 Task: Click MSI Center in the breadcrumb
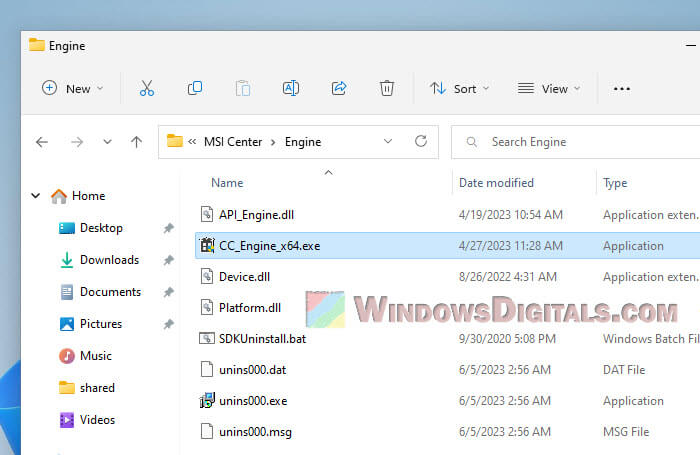(233, 142)
